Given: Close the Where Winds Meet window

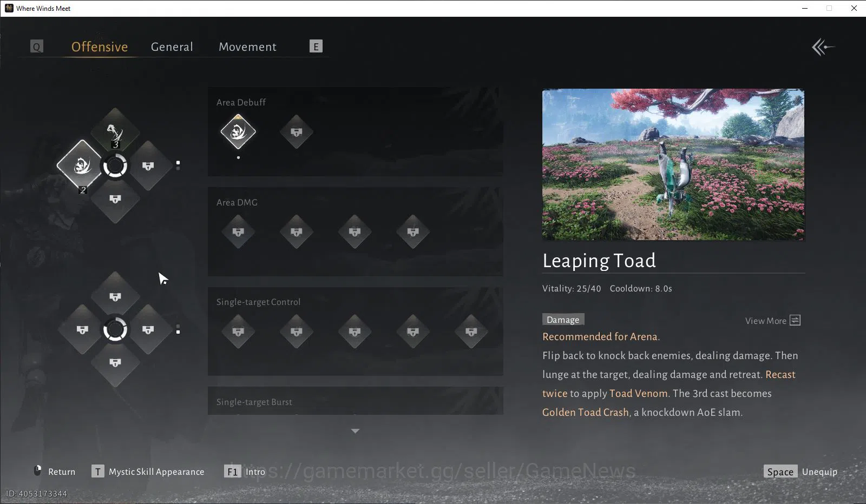Looking at the screenshot, I should pyautogui.click(x=854, y=8).
